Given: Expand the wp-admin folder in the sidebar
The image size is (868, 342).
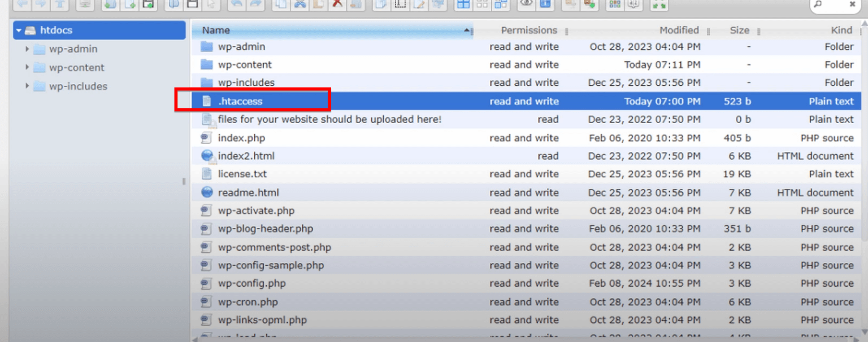Looking at the screenshot, I should (27, 49).
